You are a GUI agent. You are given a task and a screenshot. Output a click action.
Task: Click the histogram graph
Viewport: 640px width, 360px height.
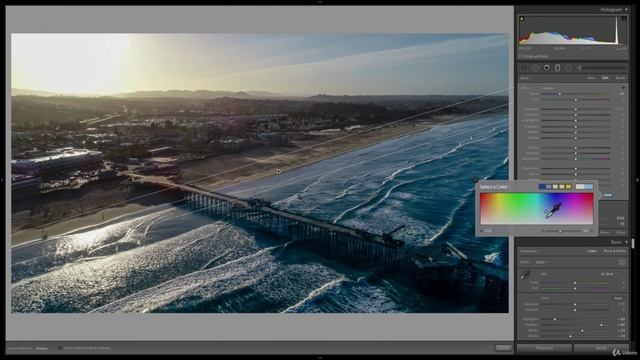[x=573, y=29]
